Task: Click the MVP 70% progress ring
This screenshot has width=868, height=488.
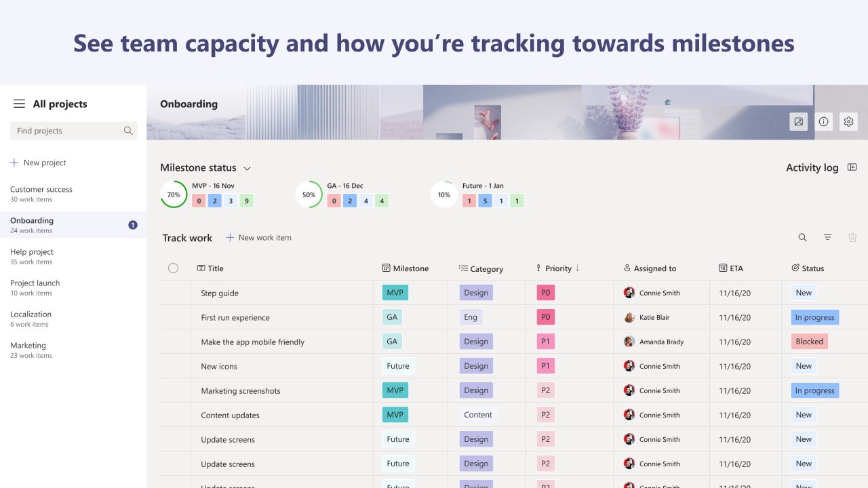Action: [174, 195]
